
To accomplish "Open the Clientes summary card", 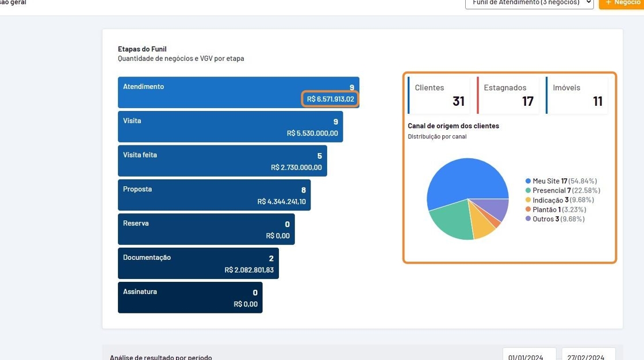I will 439,95.
